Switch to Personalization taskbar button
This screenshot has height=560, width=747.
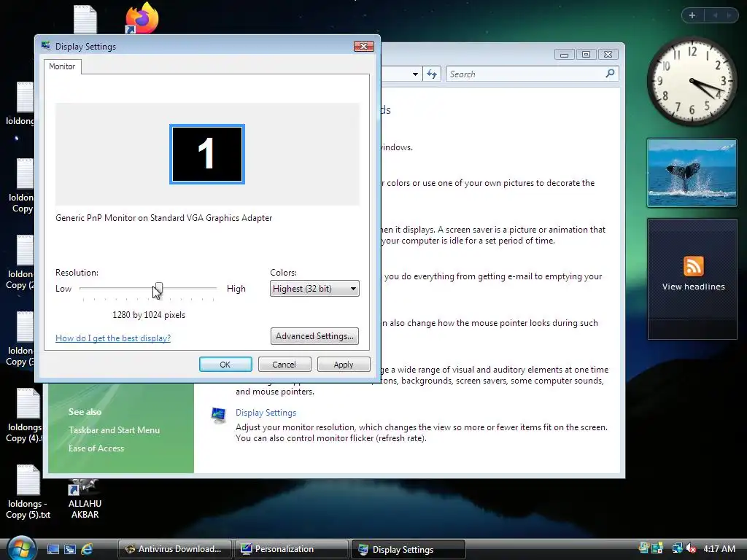coord(292,549)
